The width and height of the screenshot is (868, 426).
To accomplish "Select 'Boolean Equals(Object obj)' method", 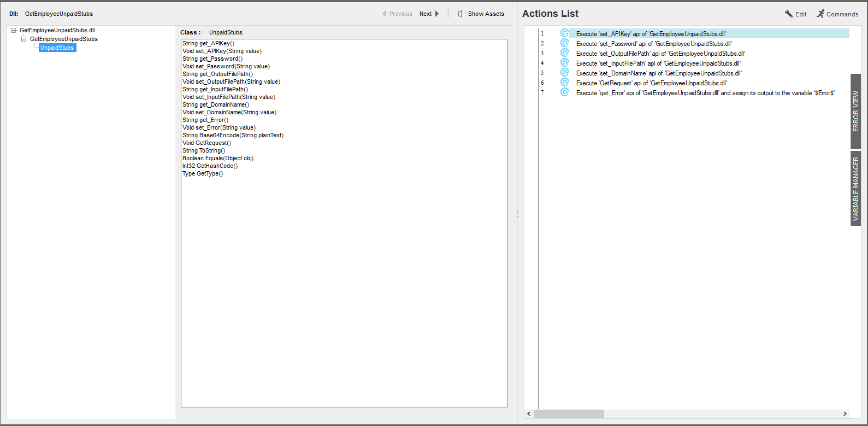I will click(218, 159).
